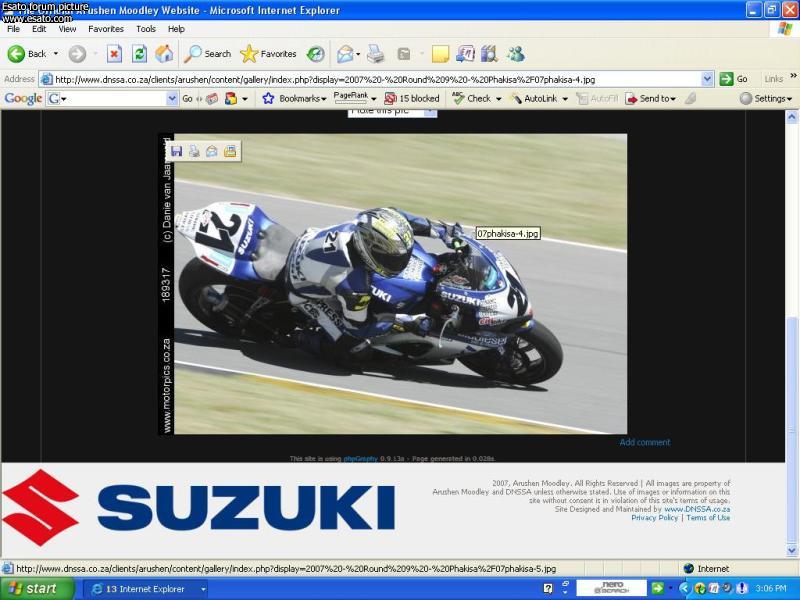800x600 pixels.
Task: Expand the Bookmarks dropdown arrow
Action: [x=324, y=99]
